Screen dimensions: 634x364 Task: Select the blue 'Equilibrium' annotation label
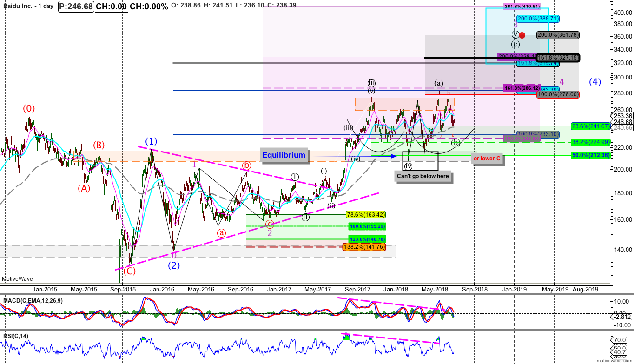point(284,155)
